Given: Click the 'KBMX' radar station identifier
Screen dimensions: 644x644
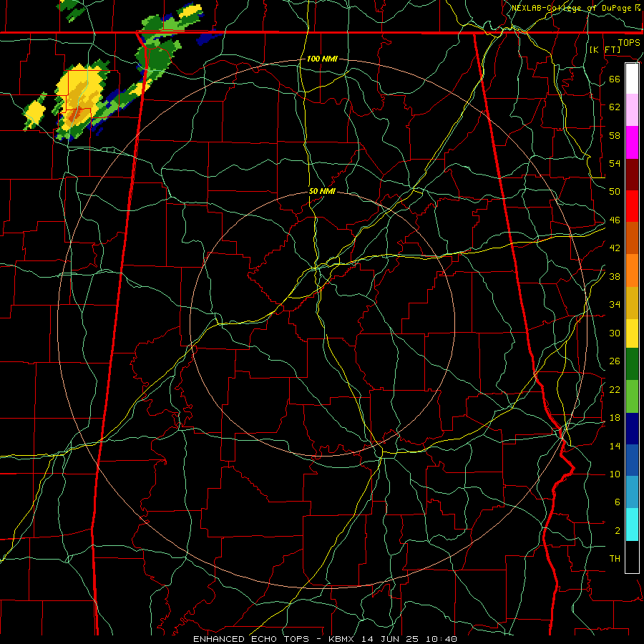Looking at the screenshot, I should 343,639.
